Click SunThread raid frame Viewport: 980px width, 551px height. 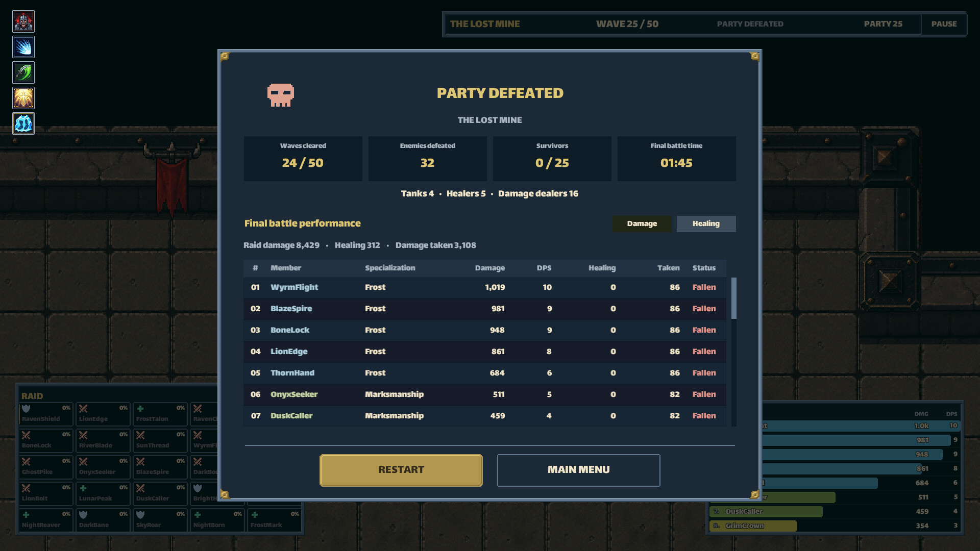click(160, 440)
